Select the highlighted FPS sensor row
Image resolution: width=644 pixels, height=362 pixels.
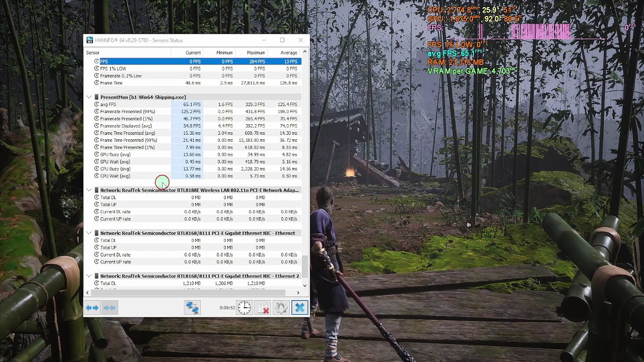coord(197,61)
